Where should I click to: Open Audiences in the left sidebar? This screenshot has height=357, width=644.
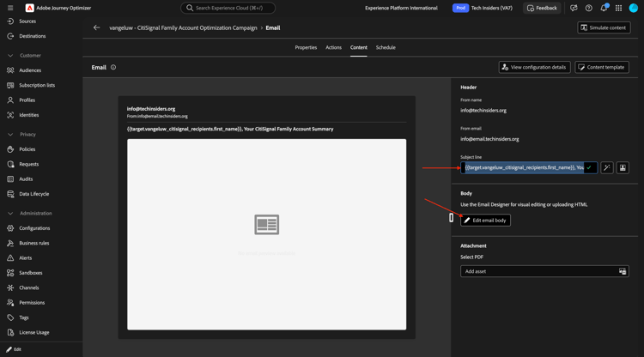pyautogui.click(x=30, y=70)
